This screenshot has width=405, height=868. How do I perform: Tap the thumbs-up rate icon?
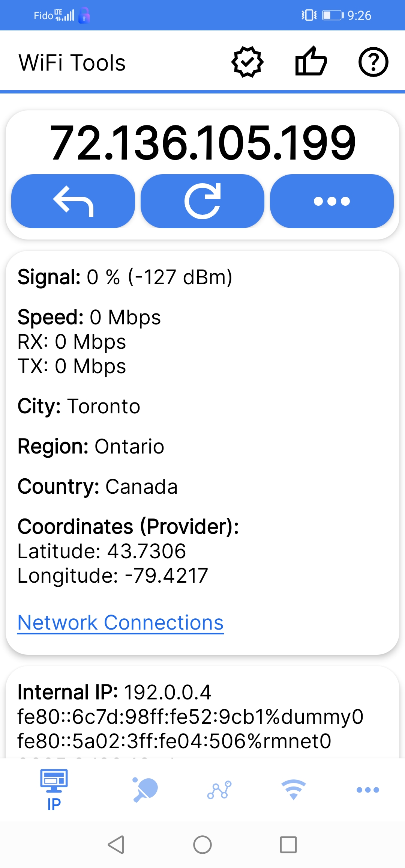tap(311, 62)
